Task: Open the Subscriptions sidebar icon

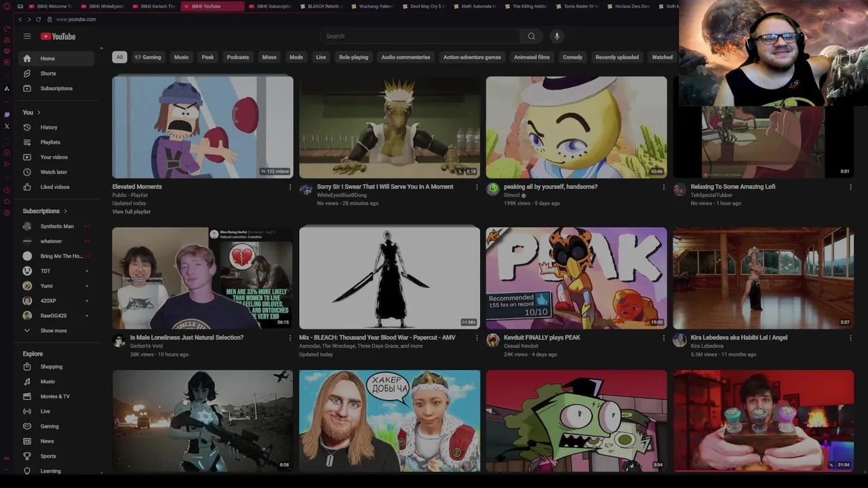Action: (x=27, y=88)
